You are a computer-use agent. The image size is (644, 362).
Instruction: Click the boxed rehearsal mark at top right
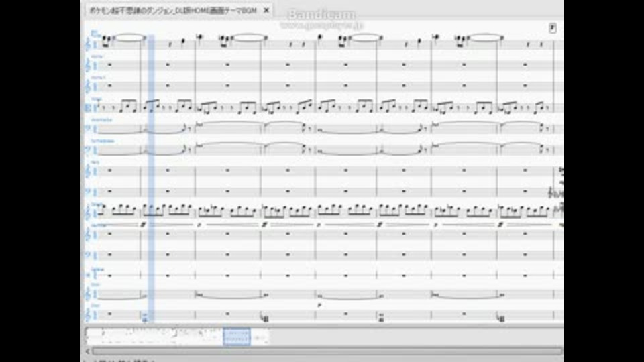click(552, 28)
